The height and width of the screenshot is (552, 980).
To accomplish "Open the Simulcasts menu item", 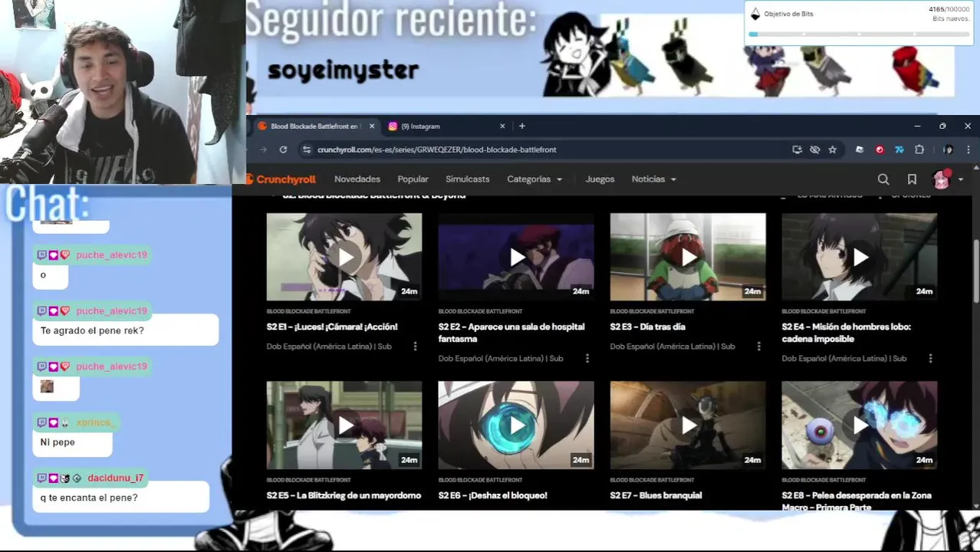I will tap(468, 179).
